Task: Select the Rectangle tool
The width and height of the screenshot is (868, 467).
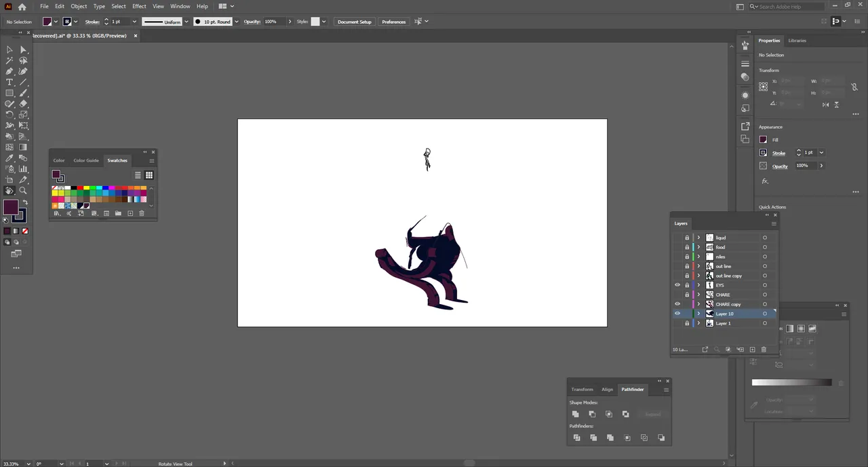Action: click(x=9, y=93)
